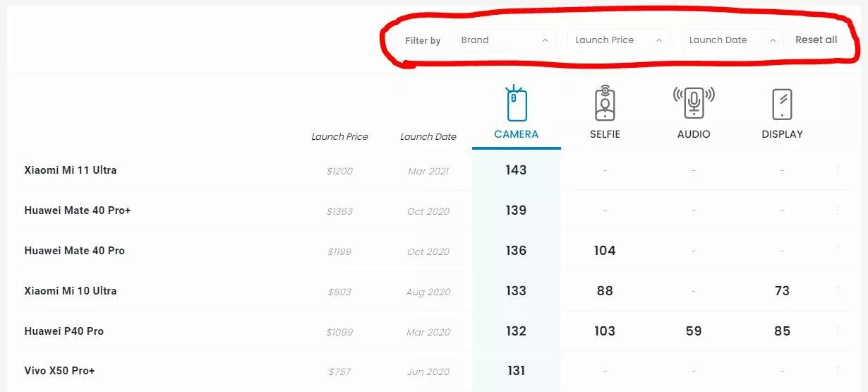This screenshot has height=392, width=868.
Task: Sort by Launch Date column header
Action: [x=428, y=137]
